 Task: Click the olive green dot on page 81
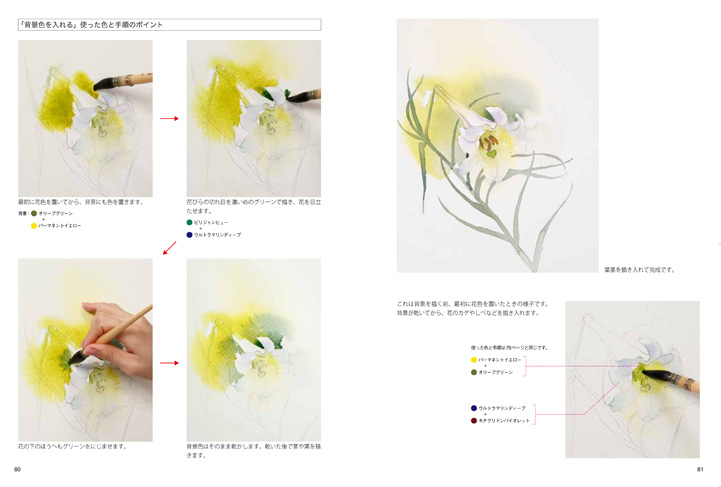474,372
